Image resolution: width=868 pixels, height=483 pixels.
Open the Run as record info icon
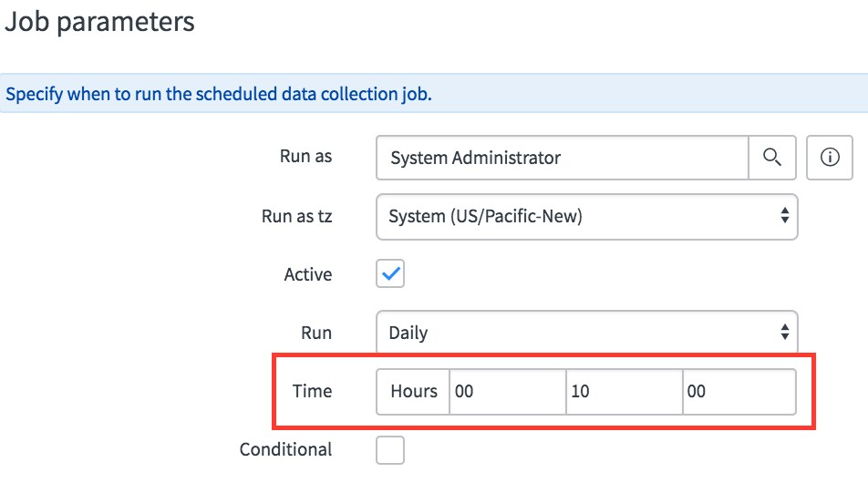[830, 158]
